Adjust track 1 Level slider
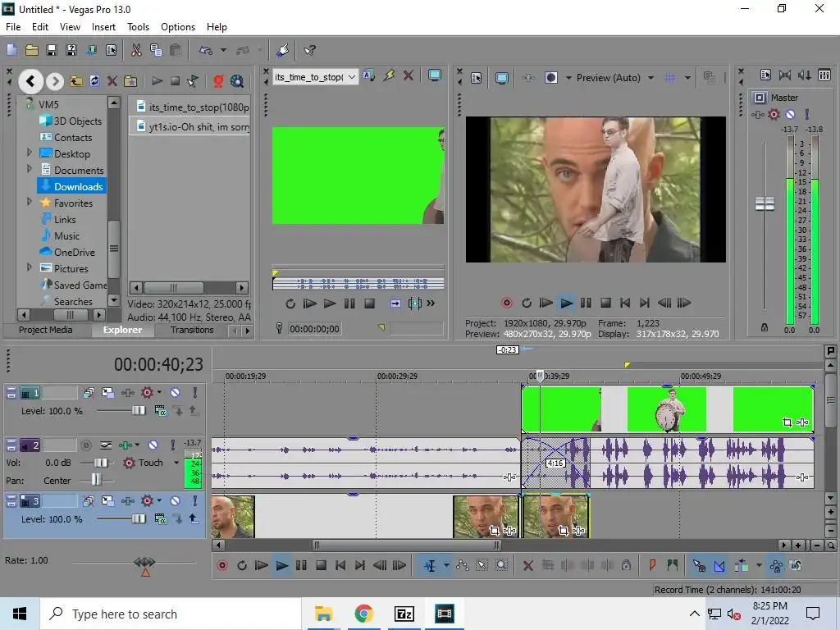Screen dimensions: 840x630 [138, 411]
